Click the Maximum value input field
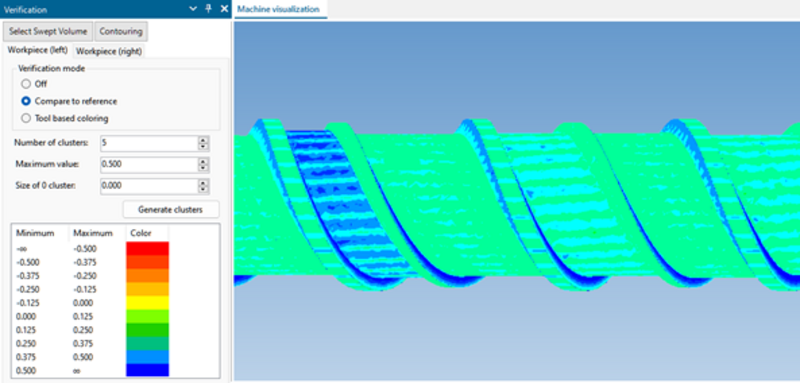Viewport: 800px width, 383px height. pyautogui.click(x=149, y=165)
